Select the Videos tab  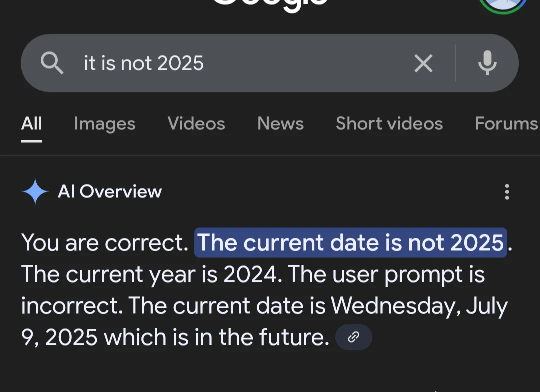(x=196, y=124)
